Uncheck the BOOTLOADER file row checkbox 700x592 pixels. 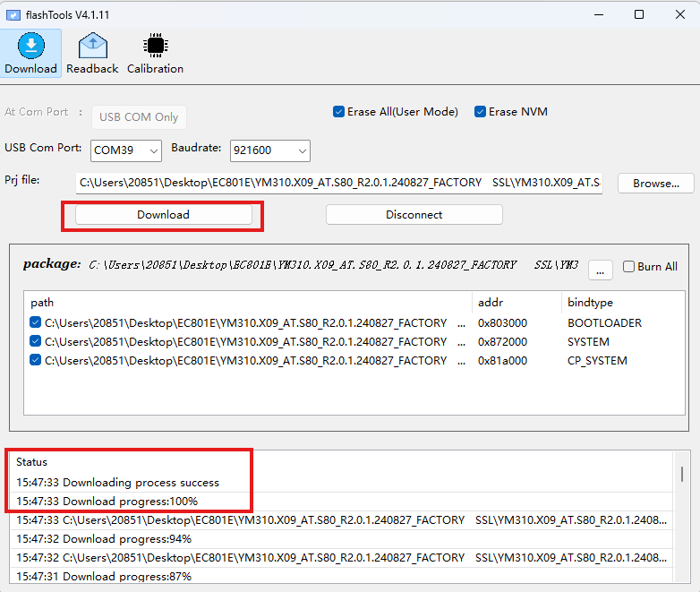(x=35, y=322)
